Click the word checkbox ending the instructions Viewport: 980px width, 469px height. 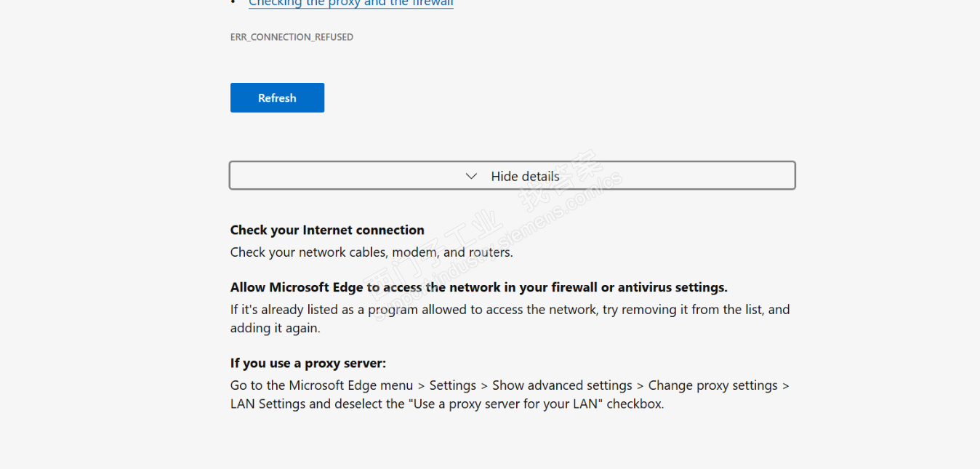[635, 404]
